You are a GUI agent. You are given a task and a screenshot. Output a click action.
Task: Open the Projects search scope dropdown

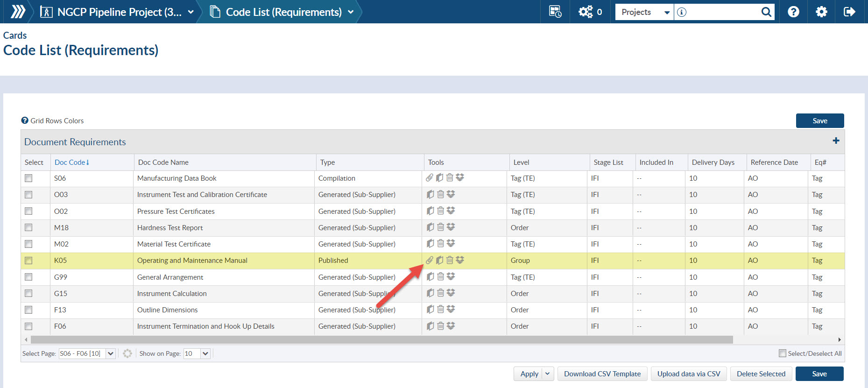tap(644, 12)
